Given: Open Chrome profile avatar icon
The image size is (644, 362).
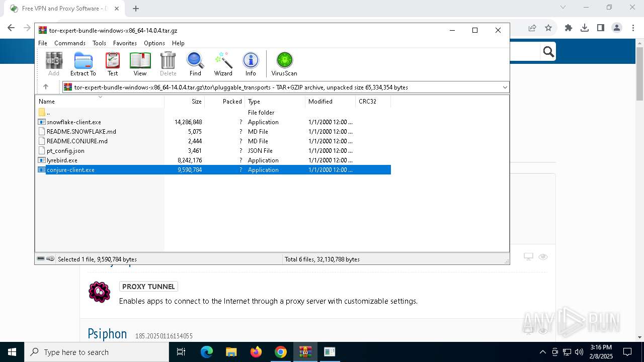Looking at the screenshot, I should pyautogui.click(x=617, y=28).
